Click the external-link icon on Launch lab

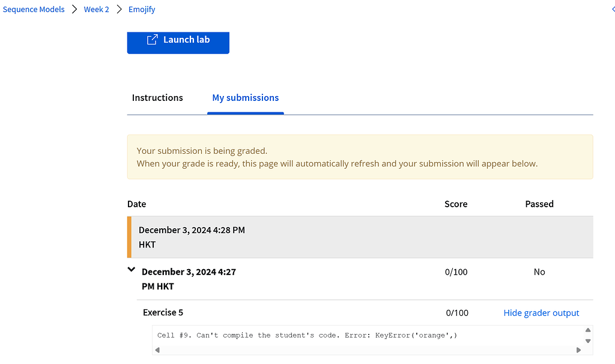(153, 40)
